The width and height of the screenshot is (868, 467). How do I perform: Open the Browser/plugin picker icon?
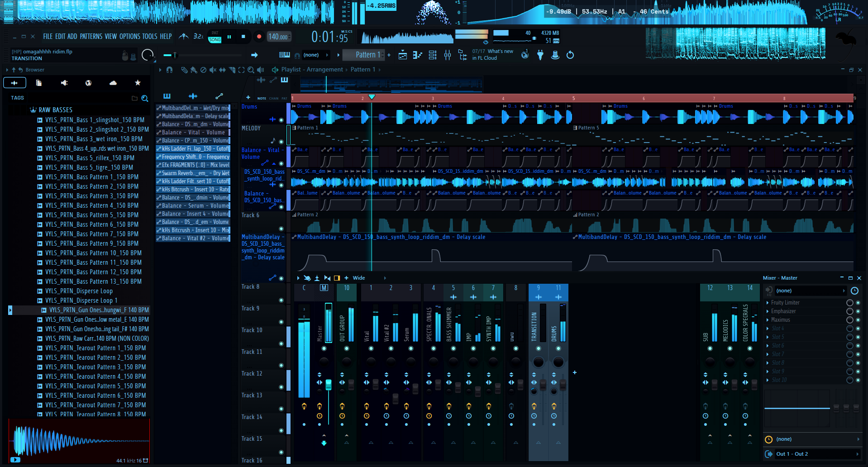(463, 55)
